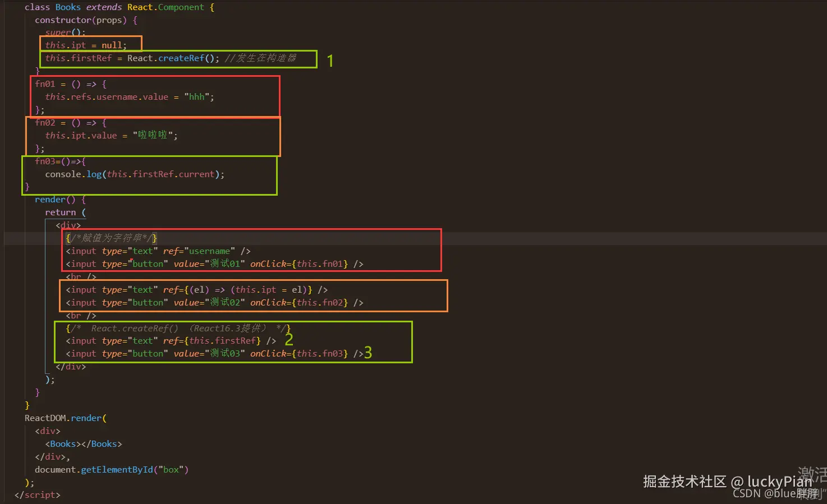
Task: Click the "return (" line
Action: pos(66,212)
